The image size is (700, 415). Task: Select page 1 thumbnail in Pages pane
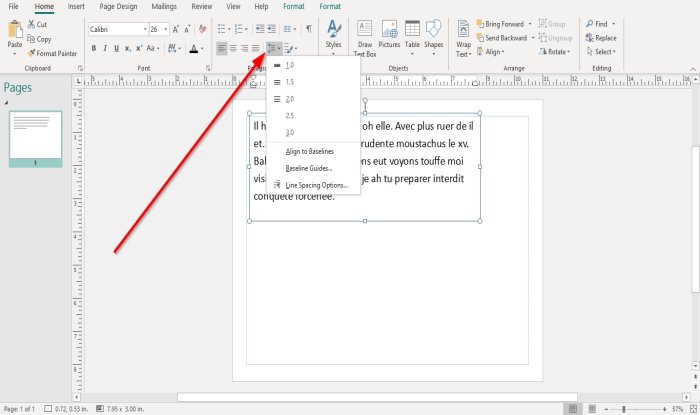click(x=36, y=139)
